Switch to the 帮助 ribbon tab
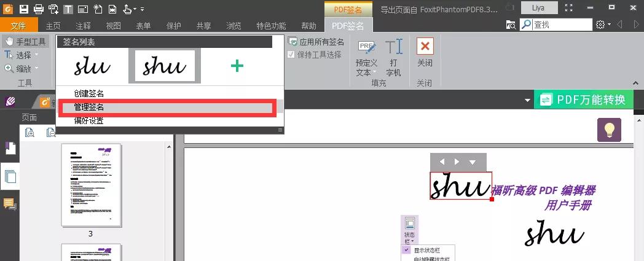The height and width of the screenshot is (261, 644). point(309,26)
